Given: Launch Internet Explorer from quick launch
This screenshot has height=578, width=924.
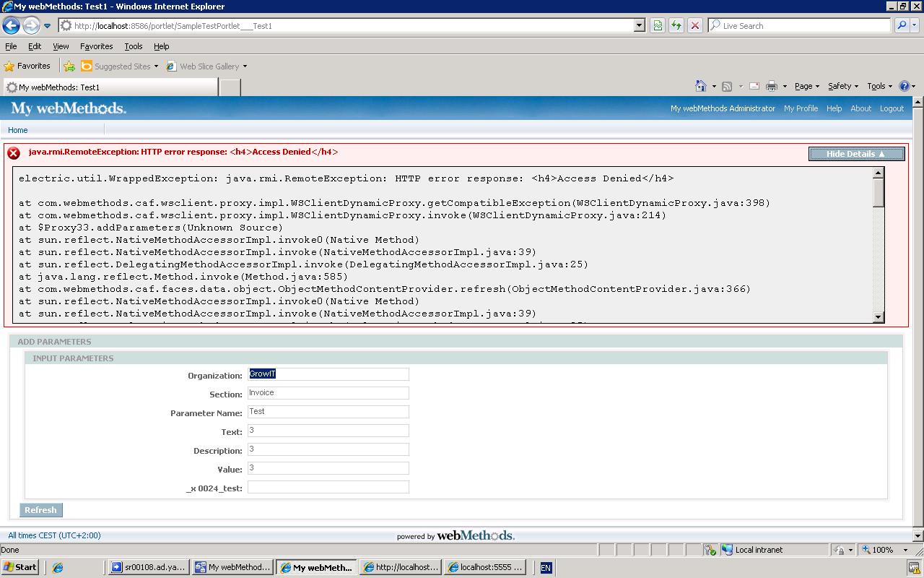Looking at the screenshot, I should click(x=58, y=568).
